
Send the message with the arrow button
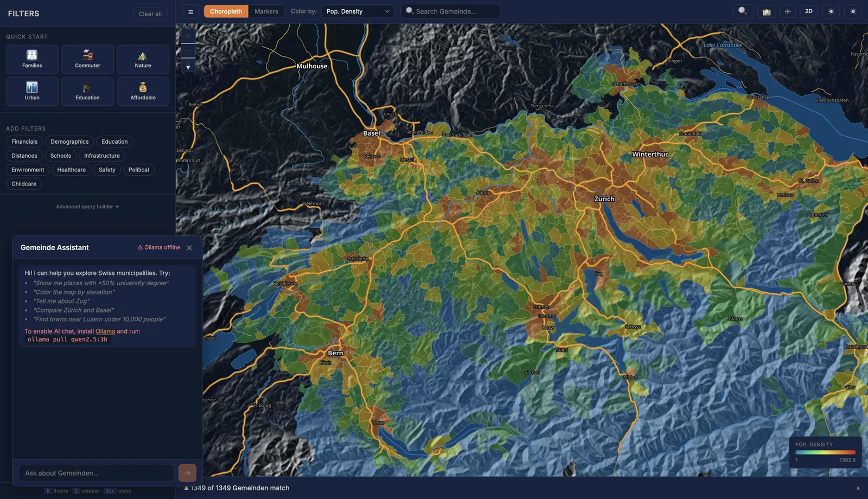[x=187, y=473]
